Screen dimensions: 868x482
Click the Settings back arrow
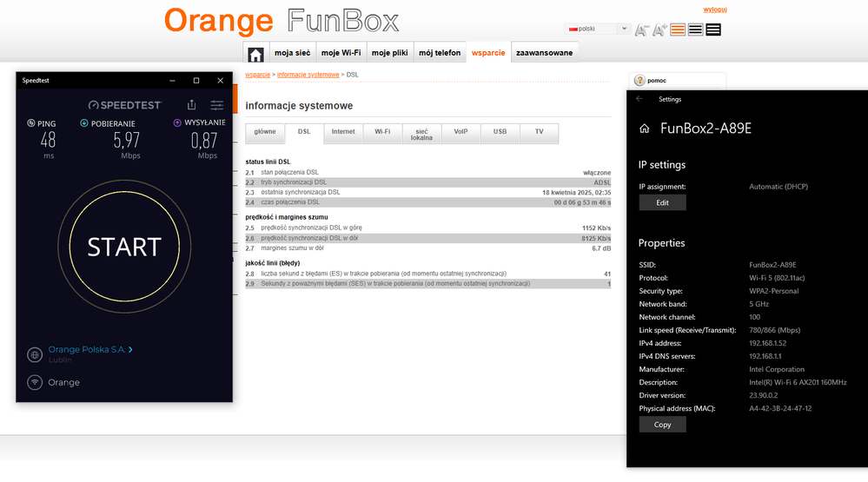(639, 99)
